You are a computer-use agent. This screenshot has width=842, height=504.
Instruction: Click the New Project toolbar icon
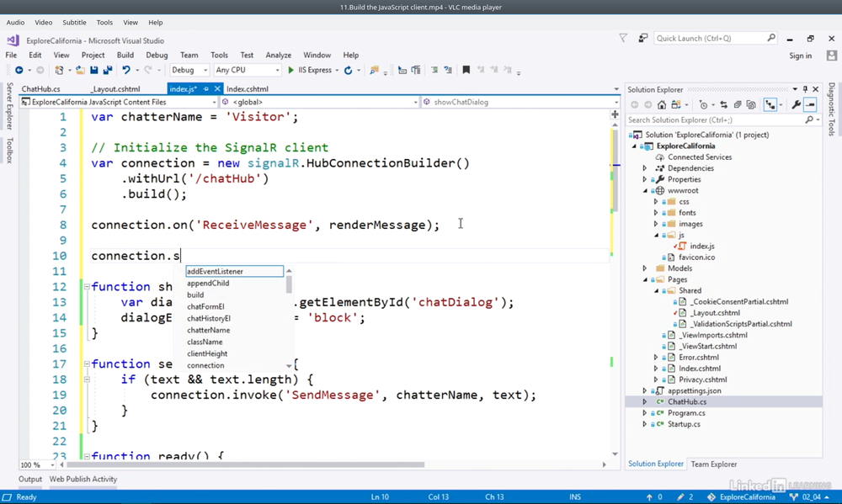click(59, 70)
